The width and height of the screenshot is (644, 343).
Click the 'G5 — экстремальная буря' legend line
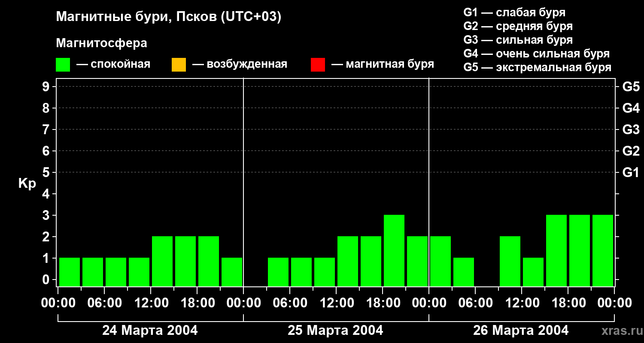pos(538,67)
